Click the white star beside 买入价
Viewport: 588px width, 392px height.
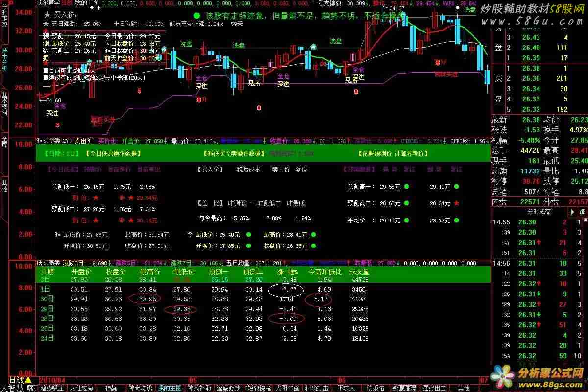[46, 16]
